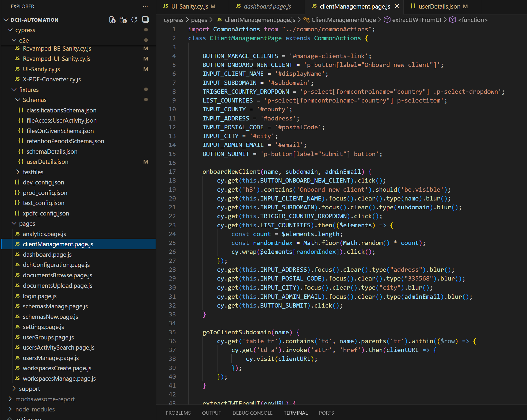Screen dimensions: 527x420
Task: Open prod_config.json file
Action: (x=45, y=193)
